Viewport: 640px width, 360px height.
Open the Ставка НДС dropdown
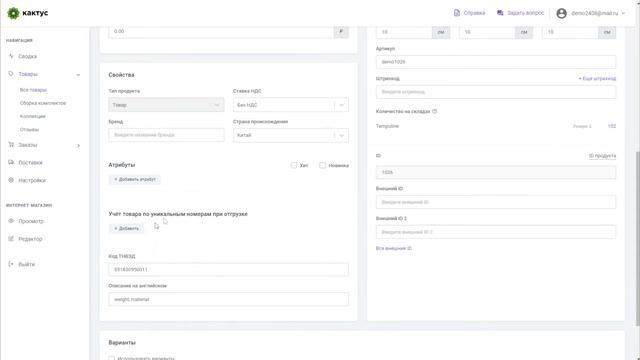(291, 105)
